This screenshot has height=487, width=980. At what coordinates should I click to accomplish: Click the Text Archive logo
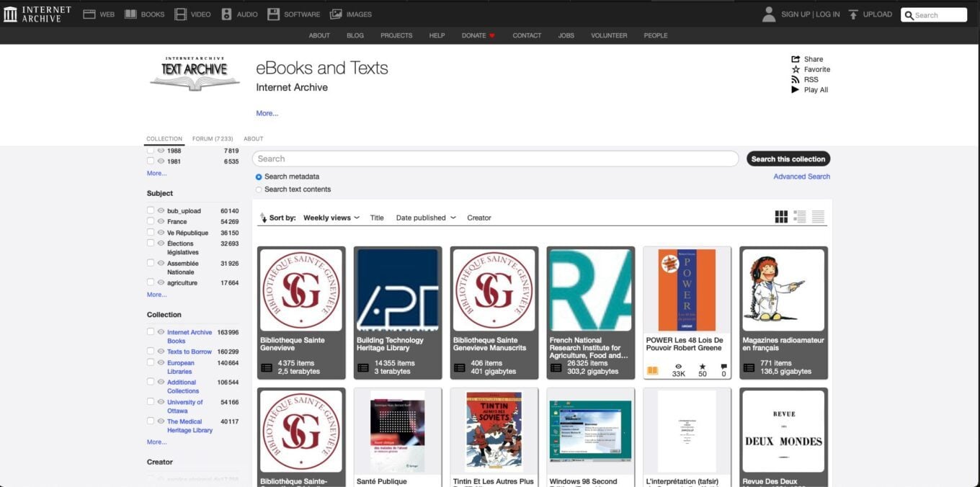pyautogui.click(x=195, y=73)
